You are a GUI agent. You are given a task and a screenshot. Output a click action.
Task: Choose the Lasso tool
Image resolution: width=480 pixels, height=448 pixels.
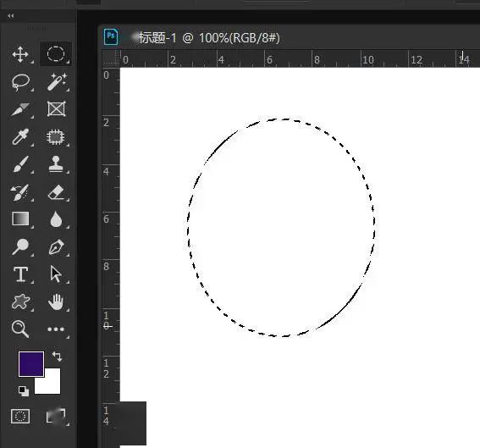click(20, 82)
